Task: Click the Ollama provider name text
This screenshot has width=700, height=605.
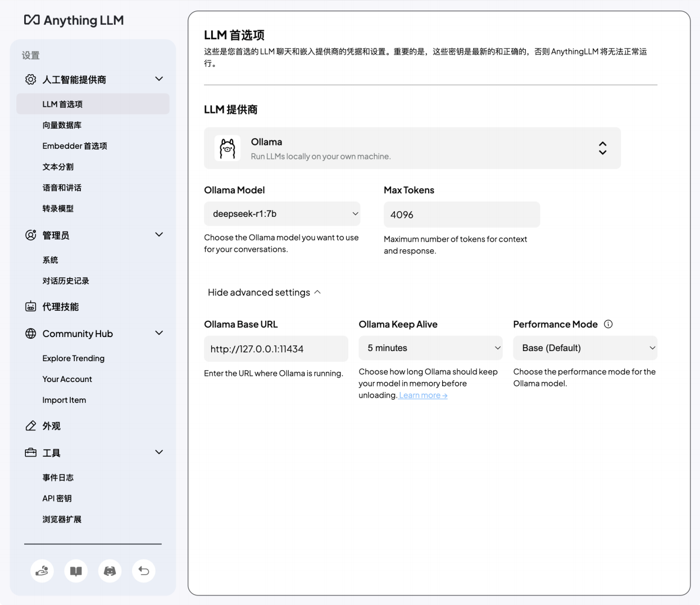Action: click(266, 142)
